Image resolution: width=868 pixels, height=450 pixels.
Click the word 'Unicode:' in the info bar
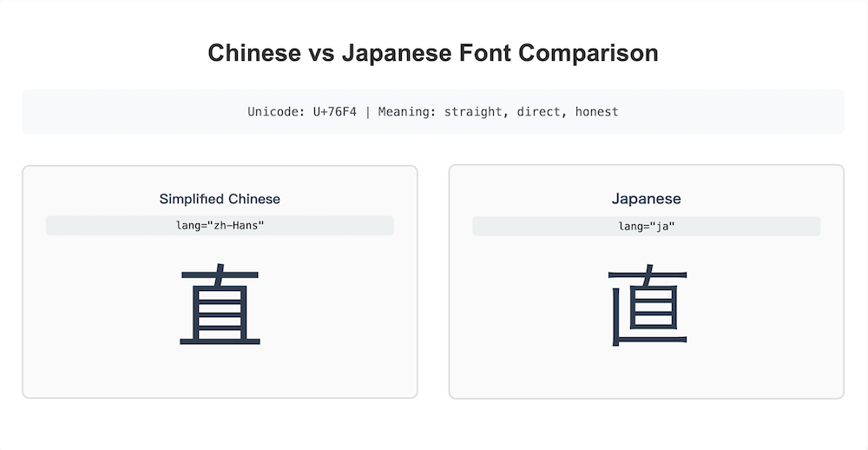point(276,112)
